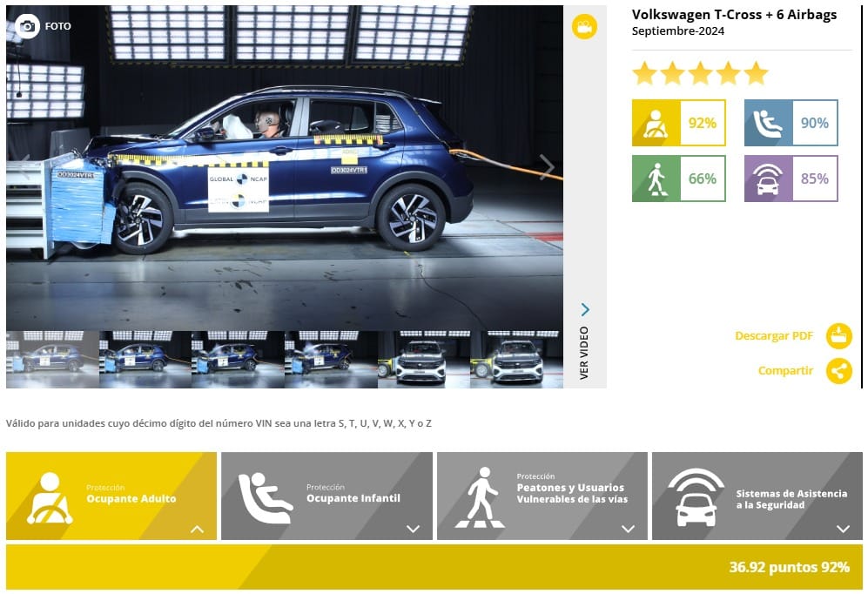Select the first crash test thumbnail
Viewport: 868px width, 594px height.
[52, 359]
